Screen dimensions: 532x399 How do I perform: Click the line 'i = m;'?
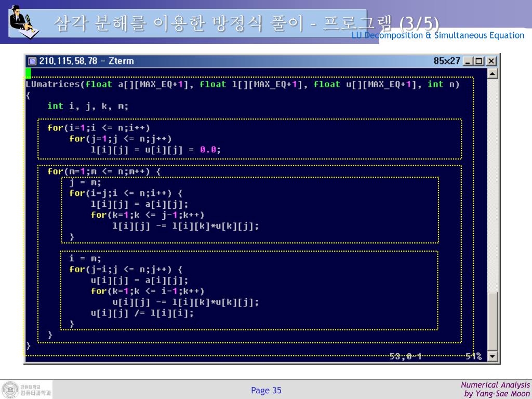tap(85, 259)
